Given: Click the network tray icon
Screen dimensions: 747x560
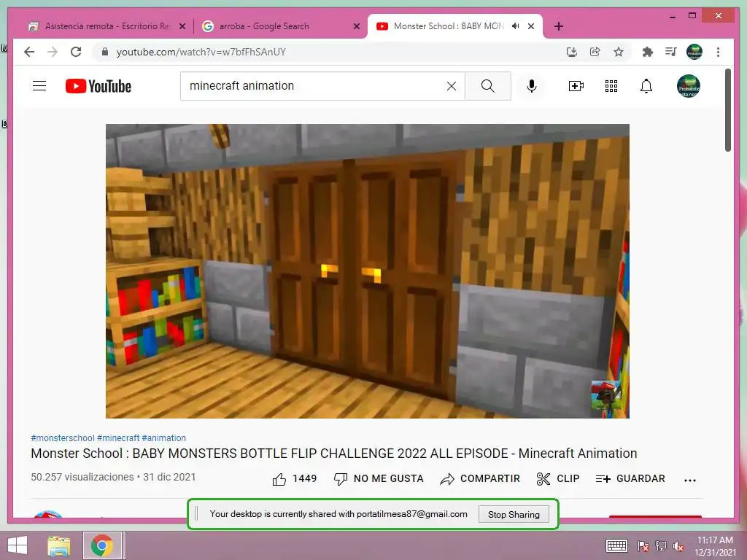Looking at the screenshot, I should [x=661, y=546].
